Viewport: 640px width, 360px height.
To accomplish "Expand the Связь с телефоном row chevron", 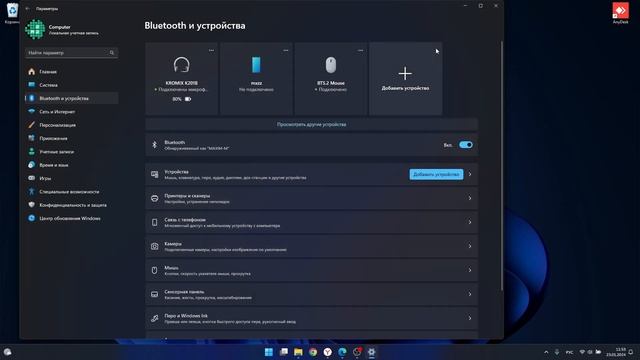I will click(470, 222).
